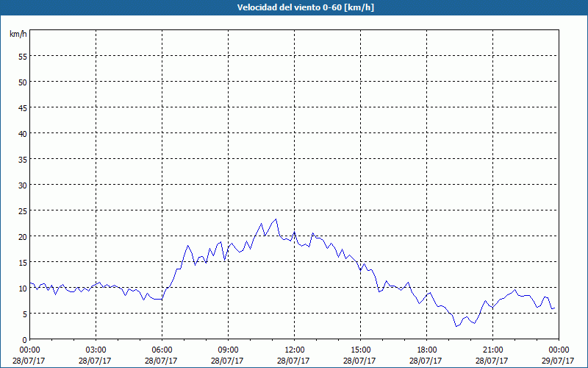This screenshot has width=588, height=368.
Task: Select the y-axis value 25
Action: coord(23,211)
